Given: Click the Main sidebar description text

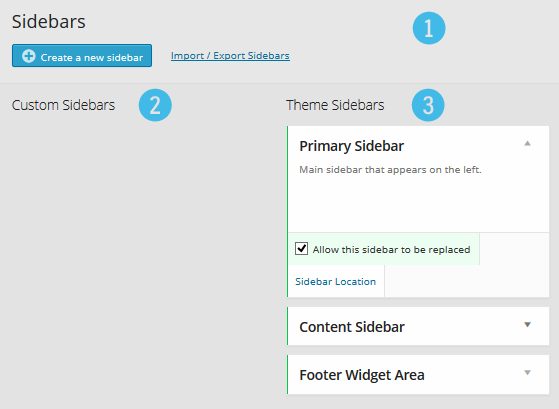Looking at the screenshot, I should click(x=390, y=170).
